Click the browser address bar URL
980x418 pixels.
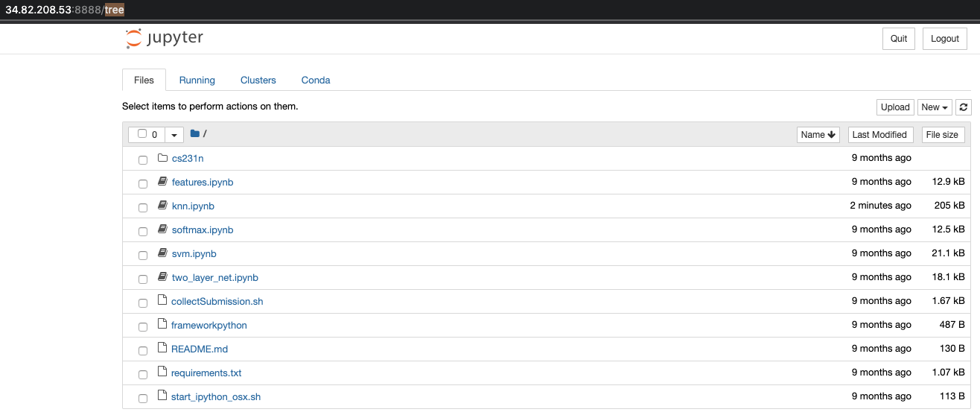click(65, 10)
